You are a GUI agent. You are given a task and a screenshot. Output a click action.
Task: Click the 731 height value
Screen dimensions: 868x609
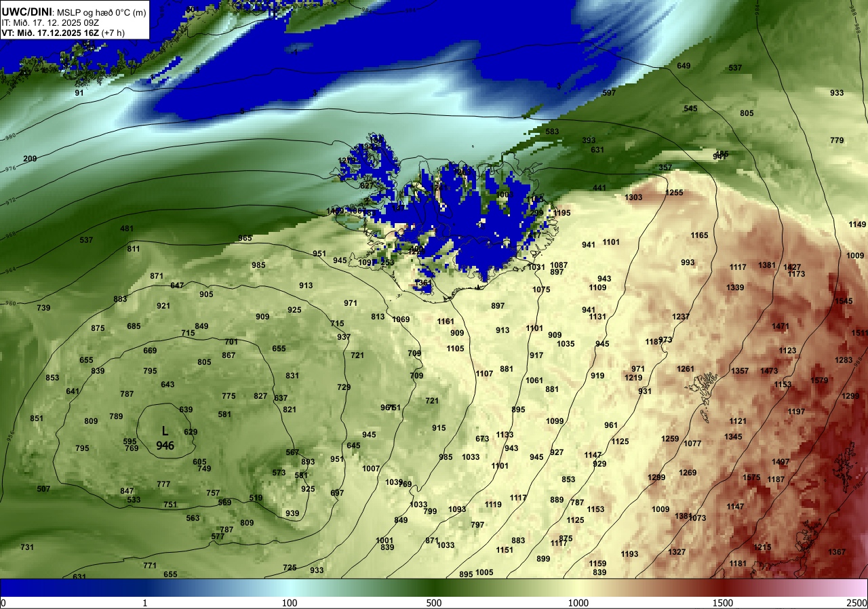tap(27, 547)
